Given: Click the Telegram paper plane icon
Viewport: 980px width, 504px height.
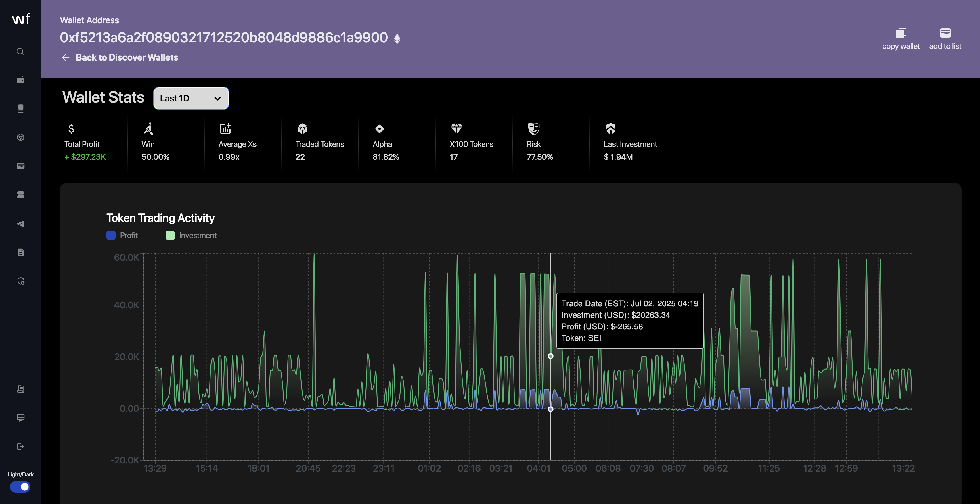Looking at the screenshot, I should (20, 224).
